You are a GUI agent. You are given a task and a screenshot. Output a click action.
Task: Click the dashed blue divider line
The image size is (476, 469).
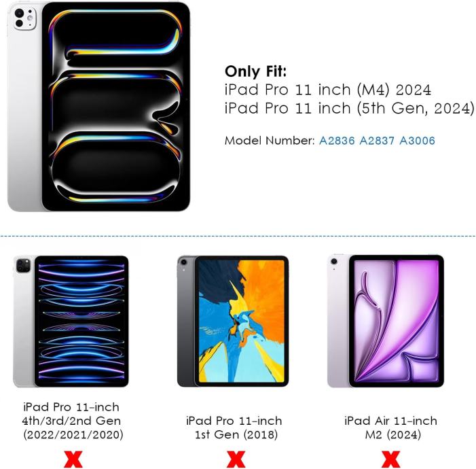click(x=238, y=236)
